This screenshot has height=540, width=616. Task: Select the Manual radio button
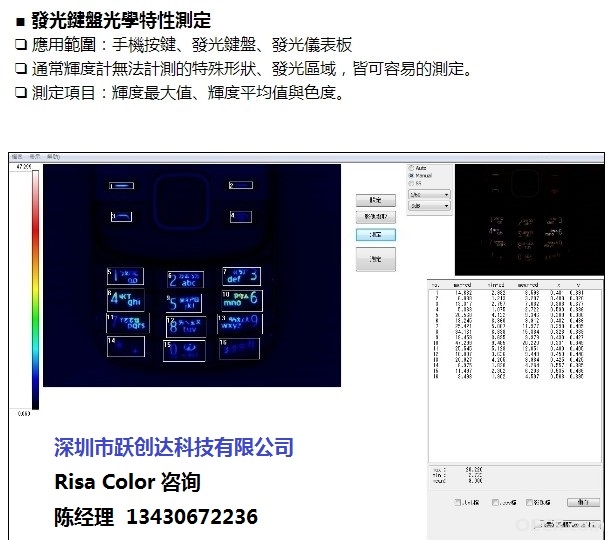point(412,175)
